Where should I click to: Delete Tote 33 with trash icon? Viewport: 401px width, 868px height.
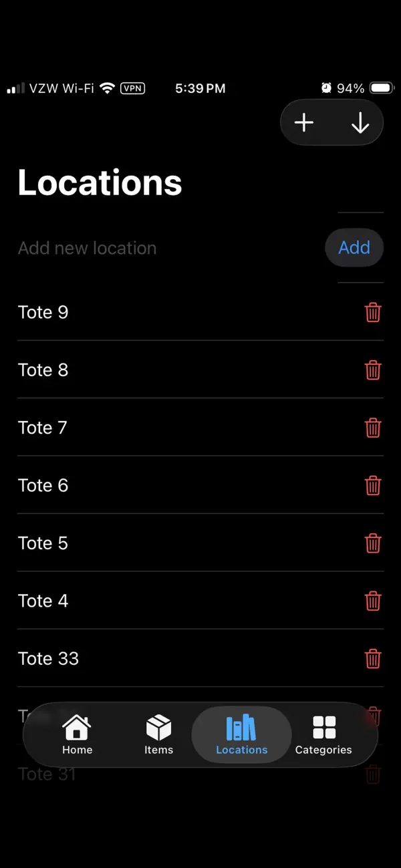(373, 658)
